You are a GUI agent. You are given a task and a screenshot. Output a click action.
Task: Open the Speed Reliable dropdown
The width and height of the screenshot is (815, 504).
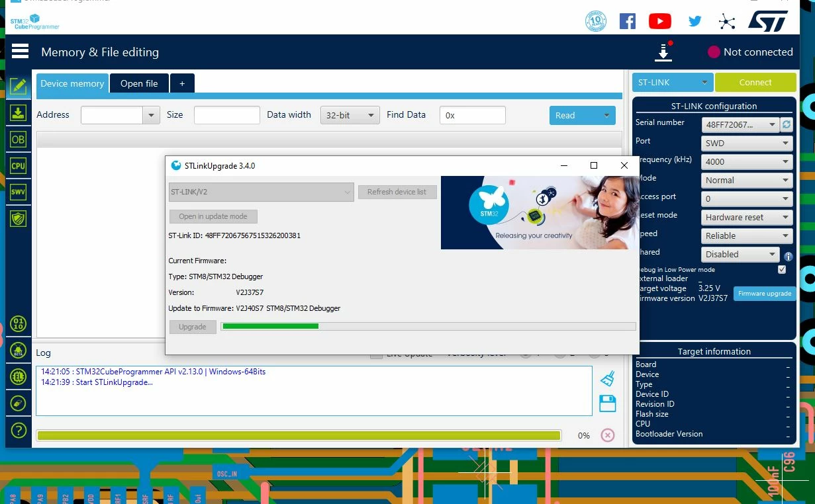click(747, 235)
